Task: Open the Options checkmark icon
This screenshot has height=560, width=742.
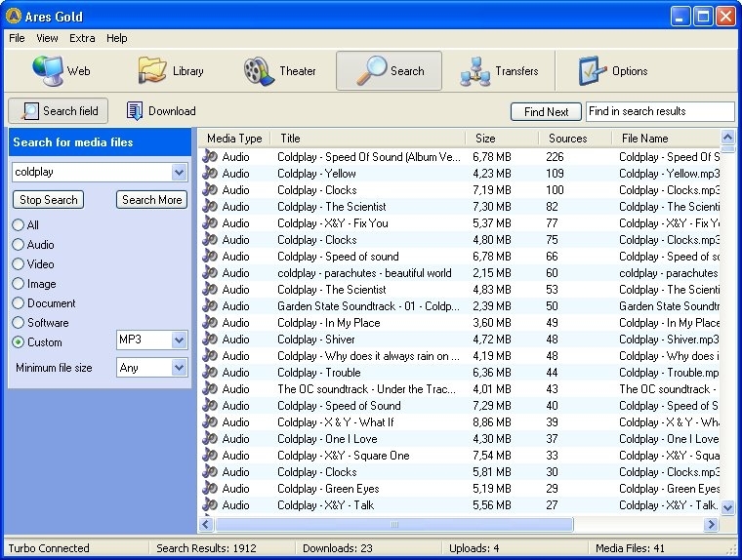Action: [592, 71]
